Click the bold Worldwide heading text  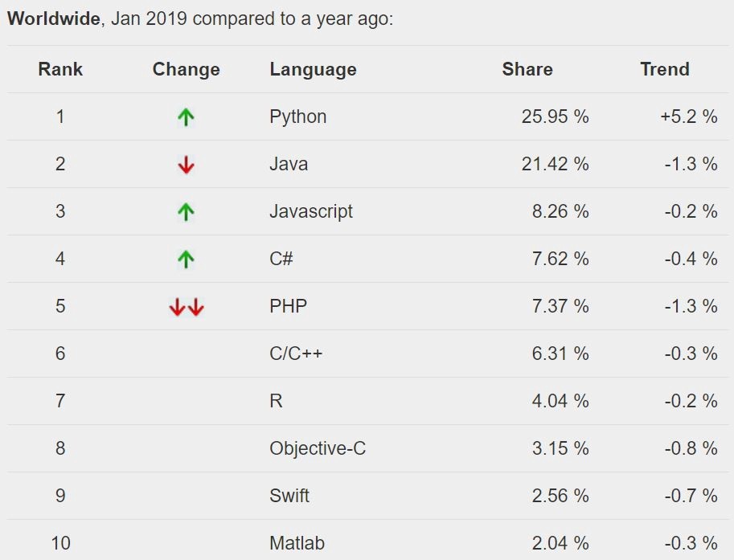(x=53, y=18)
